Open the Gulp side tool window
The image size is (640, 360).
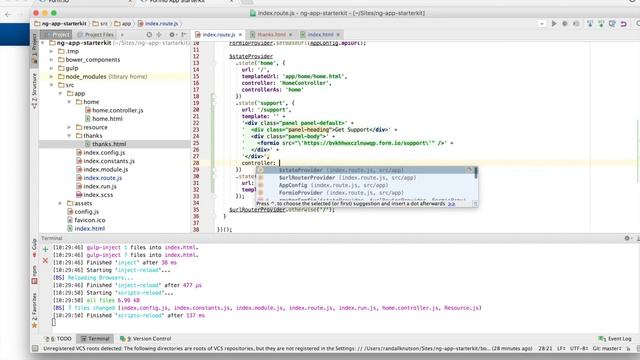tap(35, 248)
